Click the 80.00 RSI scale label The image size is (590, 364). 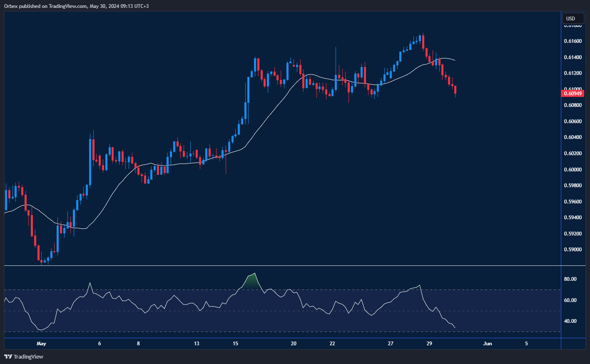[570, 279]
